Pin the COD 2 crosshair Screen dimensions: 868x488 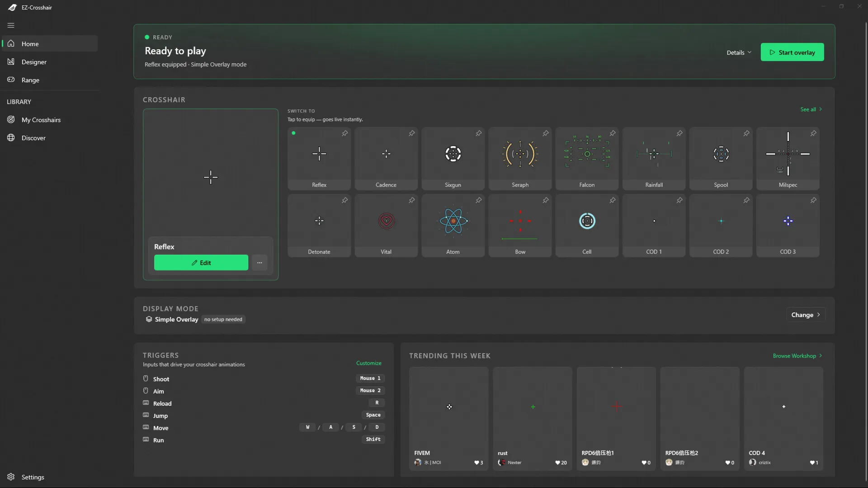(746, 200)
